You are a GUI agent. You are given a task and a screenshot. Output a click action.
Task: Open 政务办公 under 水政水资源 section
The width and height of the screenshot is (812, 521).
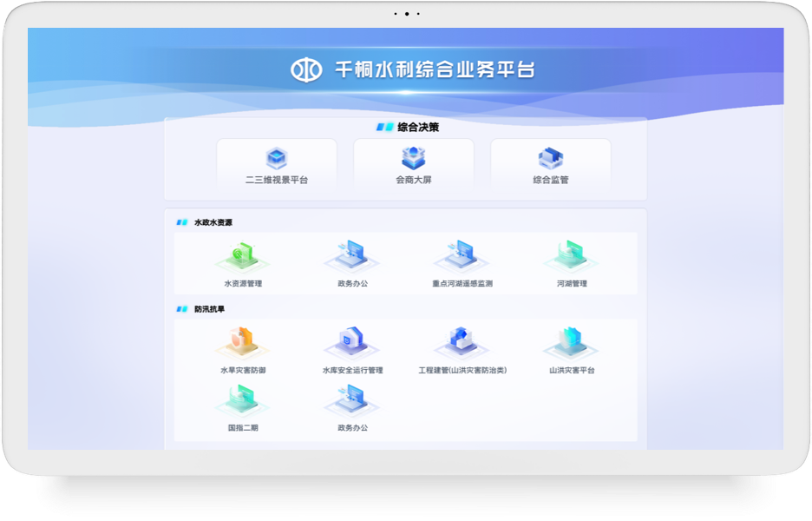point(353,263)
